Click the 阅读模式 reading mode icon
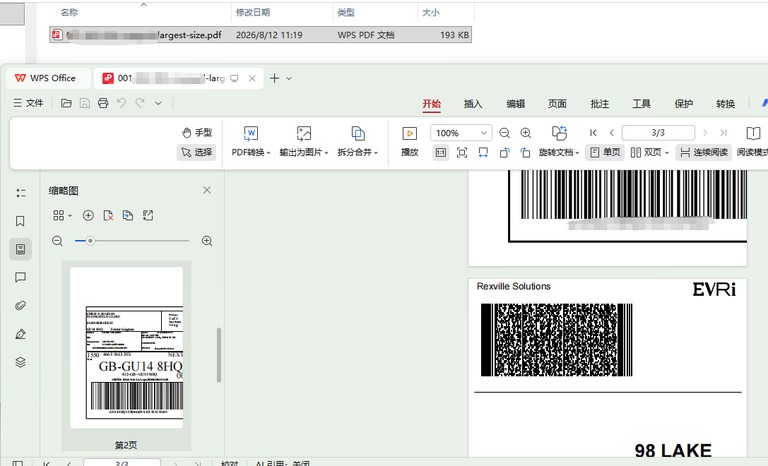Image resolution: width=768 pixels, height=466 pixels. (x=753, y=133)
